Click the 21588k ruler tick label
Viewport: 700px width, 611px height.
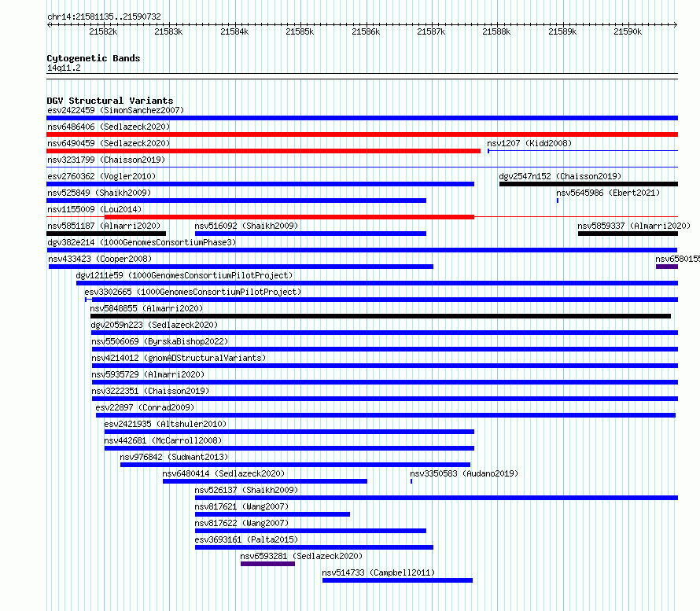(496, 31)
